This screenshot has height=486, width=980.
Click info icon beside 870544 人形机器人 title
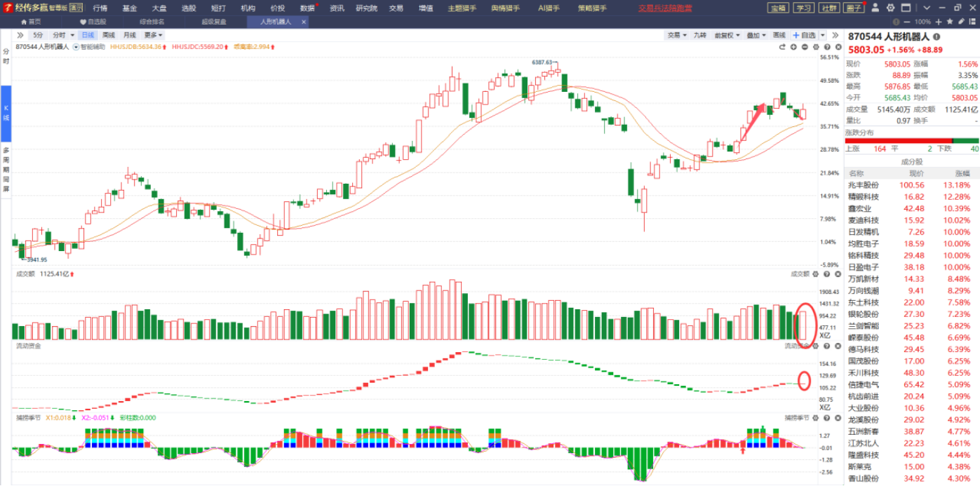(937, 36)
